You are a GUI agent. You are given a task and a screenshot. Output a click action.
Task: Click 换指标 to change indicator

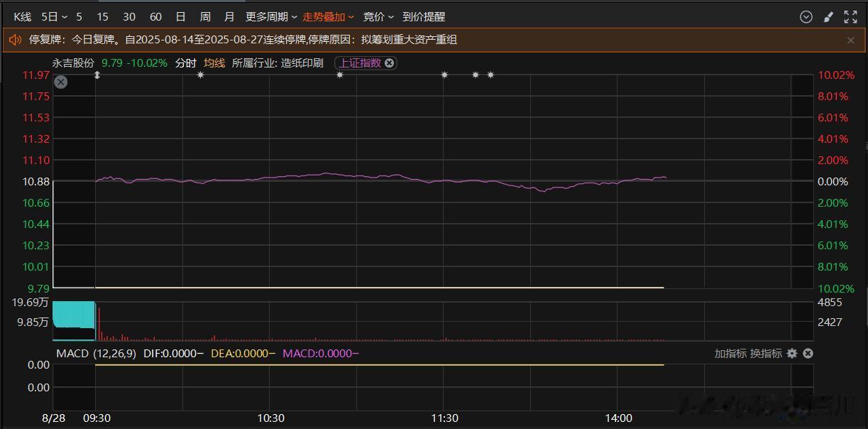pyautogui.click(x=766, y=353)
